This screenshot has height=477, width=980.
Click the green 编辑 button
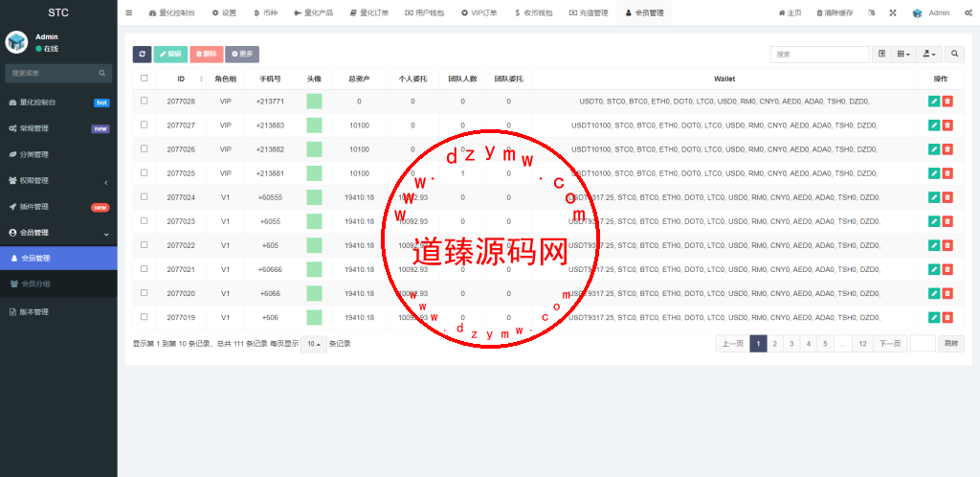pos(170,55)
